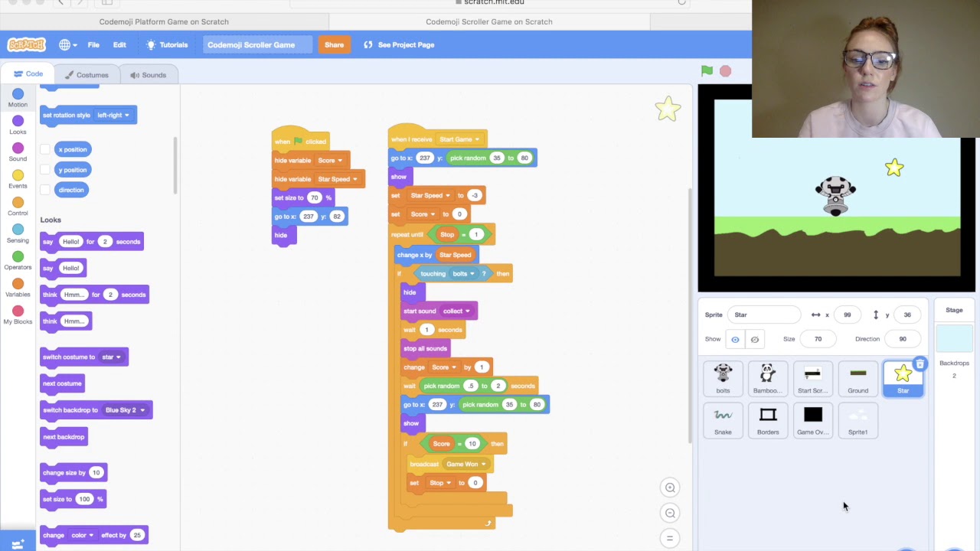980x551 pixels.
Task: Reset workspace zoom to default
Action: click(670, 538)
